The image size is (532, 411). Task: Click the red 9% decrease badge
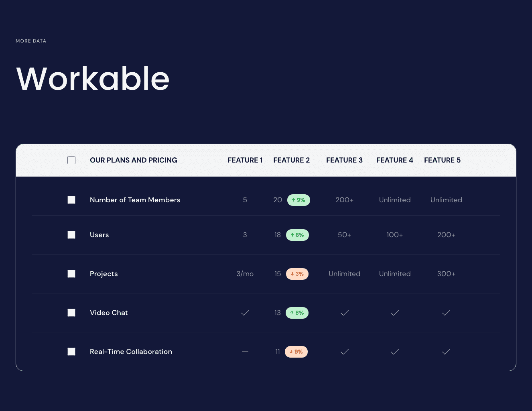click(x=296, y=352)
